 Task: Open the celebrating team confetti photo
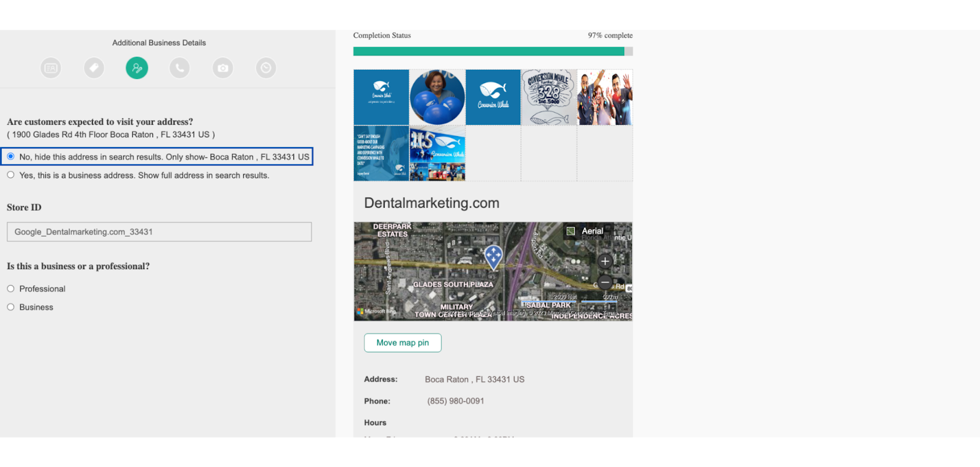pyautogui.click(x=605, y=97)
